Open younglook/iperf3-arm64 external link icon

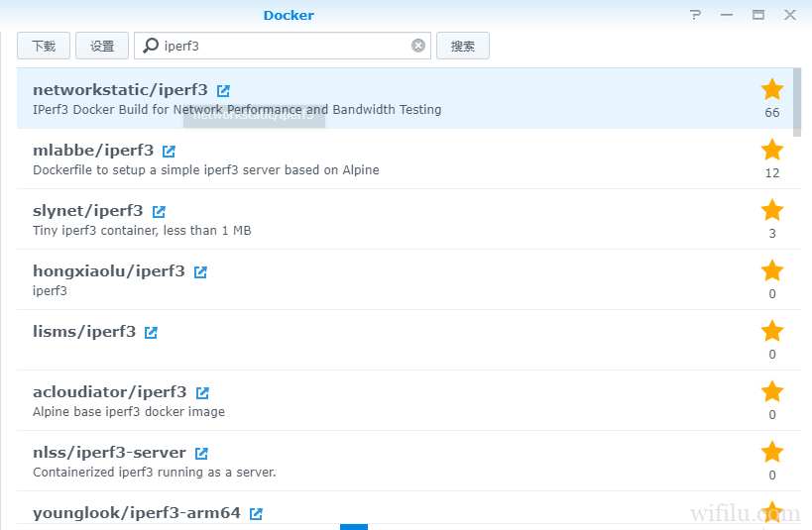pos(256,514)
